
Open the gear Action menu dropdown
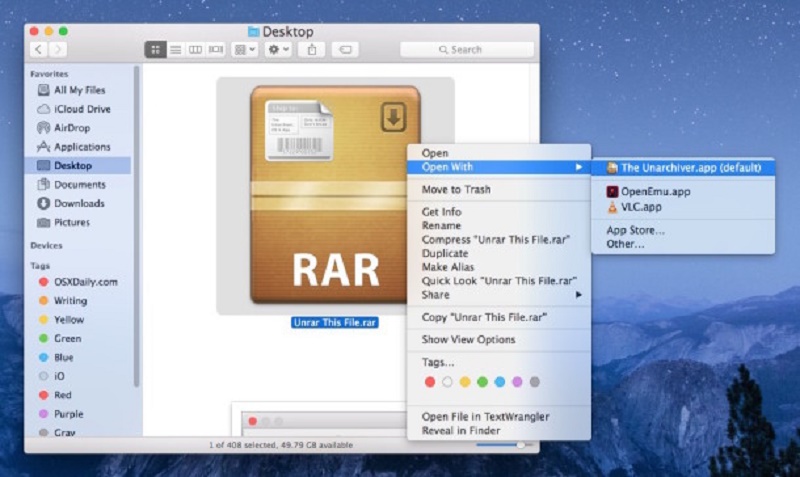pos(279,49)
